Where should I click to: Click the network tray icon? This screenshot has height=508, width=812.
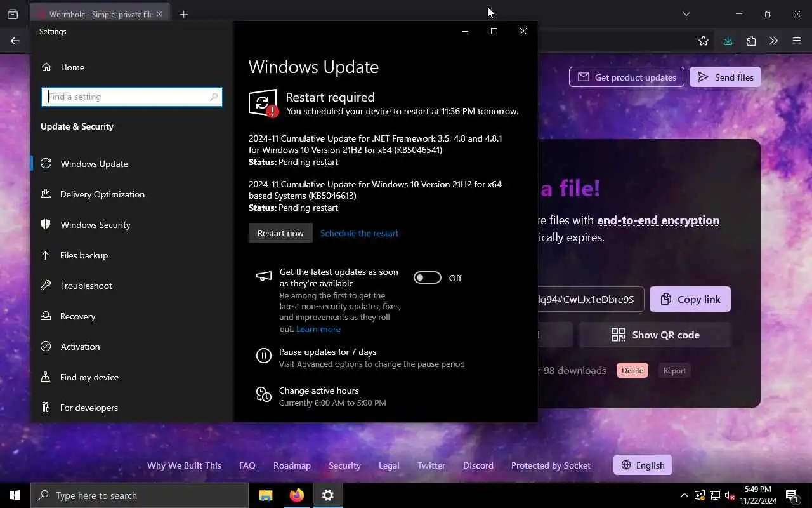point(715,495)
